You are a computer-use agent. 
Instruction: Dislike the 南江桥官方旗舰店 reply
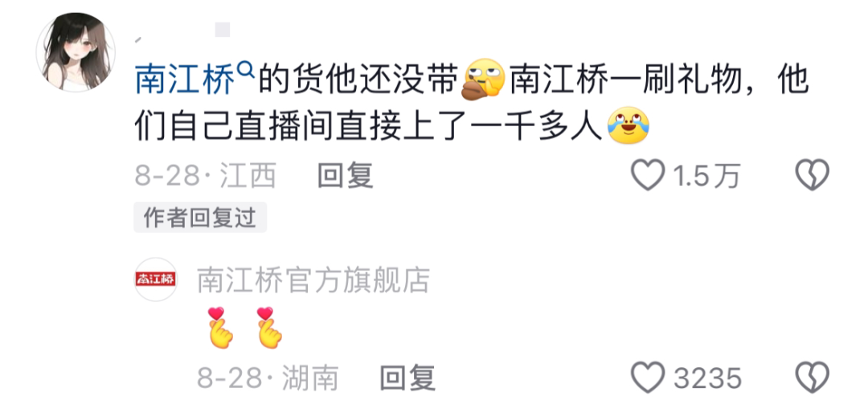click(x=812, y=378)
